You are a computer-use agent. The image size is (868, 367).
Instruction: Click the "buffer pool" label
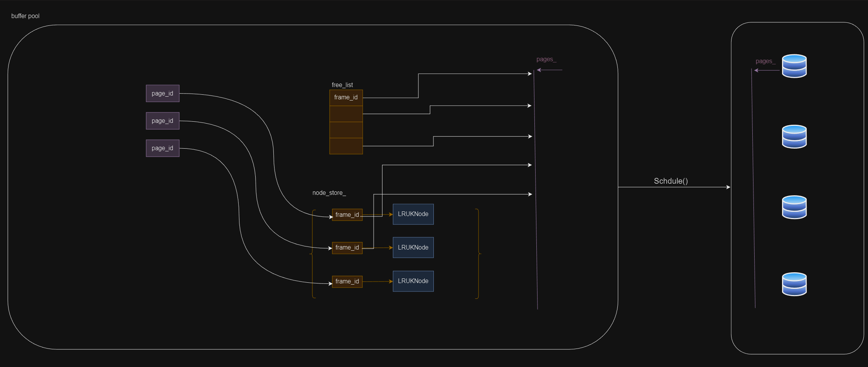coord(25,16)
